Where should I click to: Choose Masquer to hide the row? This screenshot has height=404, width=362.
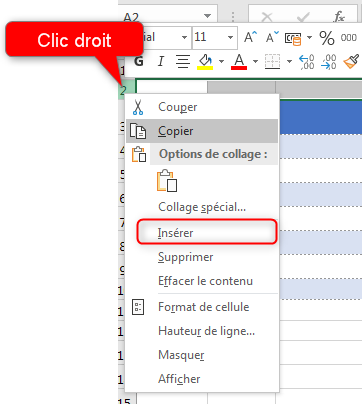[x=202, y=355]
